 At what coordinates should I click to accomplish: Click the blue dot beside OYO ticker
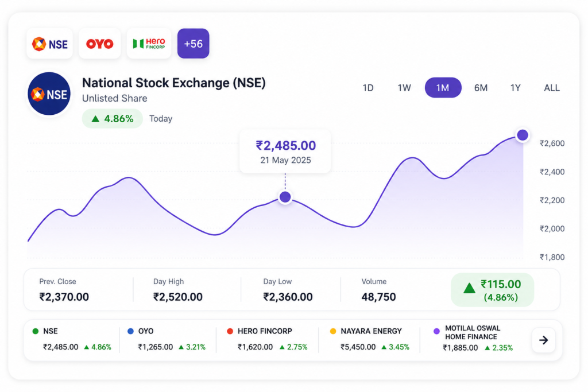130,331
